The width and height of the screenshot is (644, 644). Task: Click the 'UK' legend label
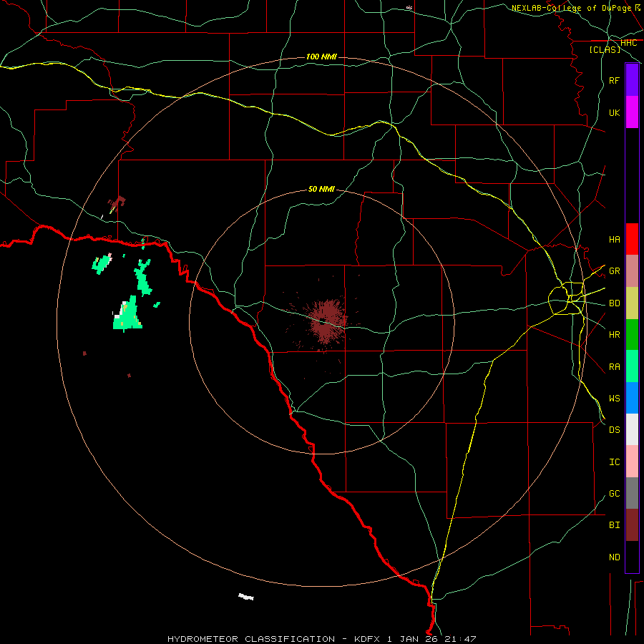click(614, 112)
